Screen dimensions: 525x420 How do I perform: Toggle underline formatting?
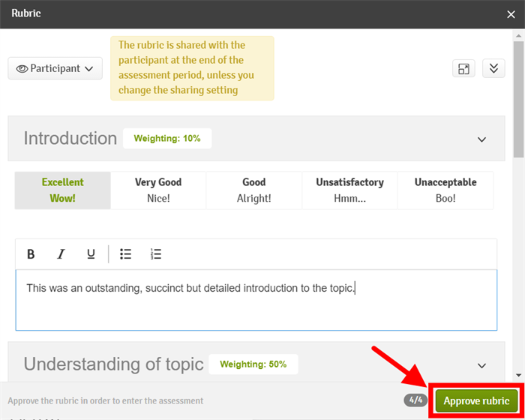(91, 254)
